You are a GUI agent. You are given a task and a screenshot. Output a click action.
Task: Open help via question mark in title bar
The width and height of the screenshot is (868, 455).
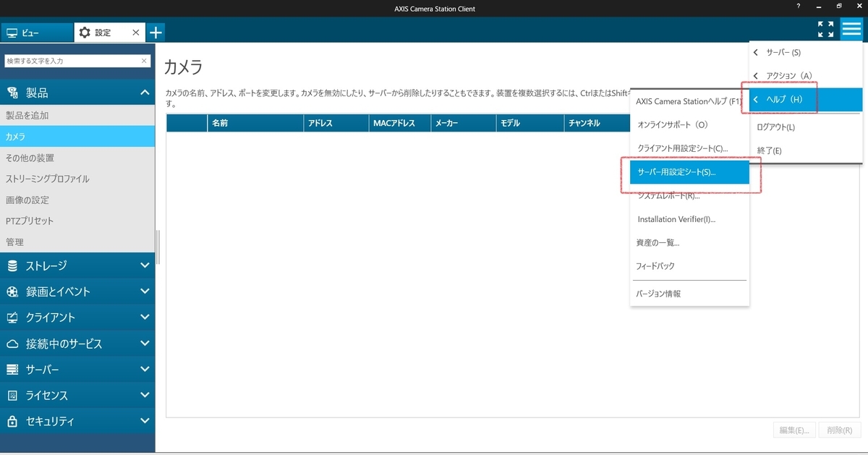pos(797,6)
